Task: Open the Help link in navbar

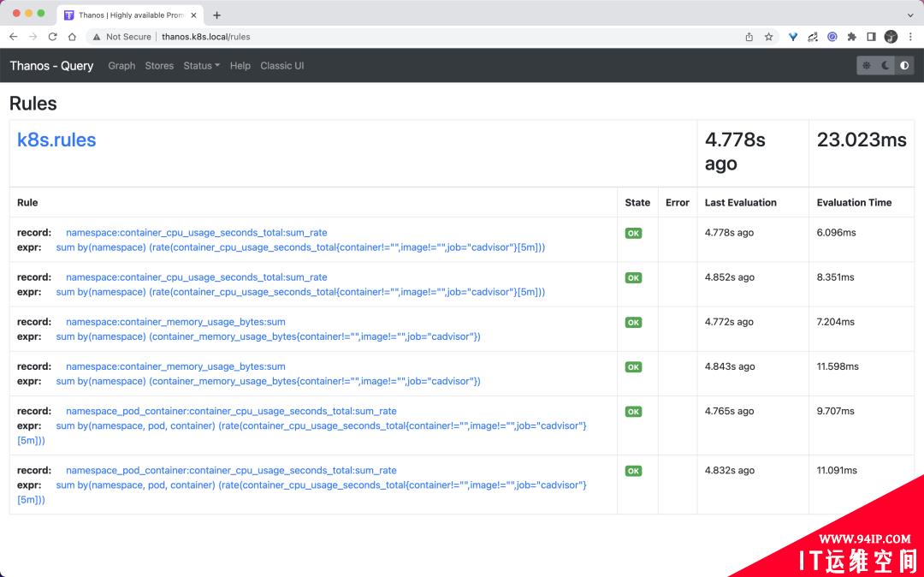Action: click(240, 66)
